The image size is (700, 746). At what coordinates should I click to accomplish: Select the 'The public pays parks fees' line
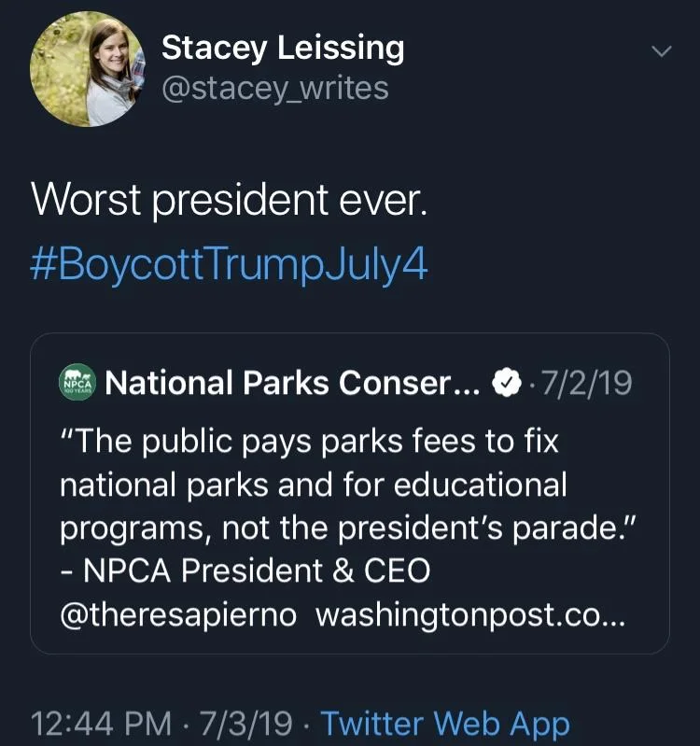[309, 441]
